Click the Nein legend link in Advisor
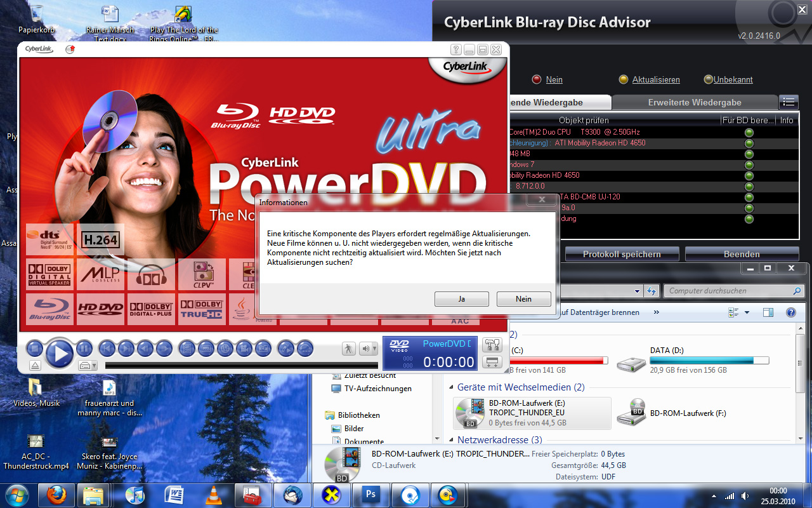The width and height of the screenshot is (812, 508). click(554, 79)
